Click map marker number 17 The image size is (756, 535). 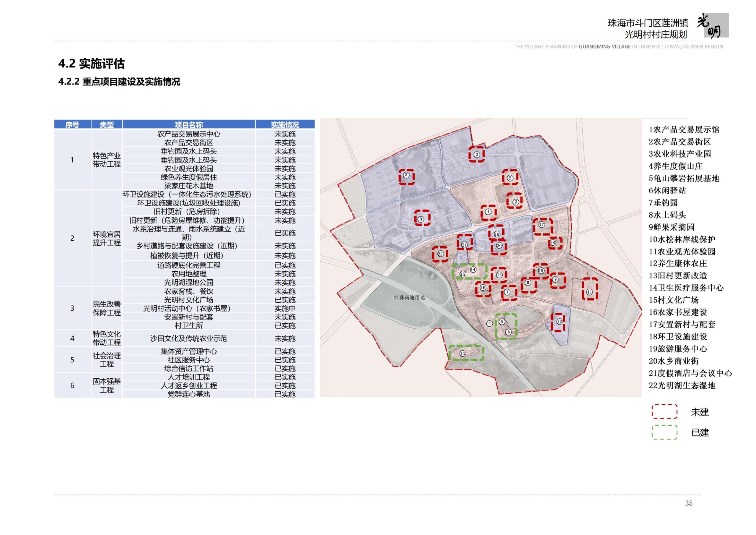coord(542,224)
